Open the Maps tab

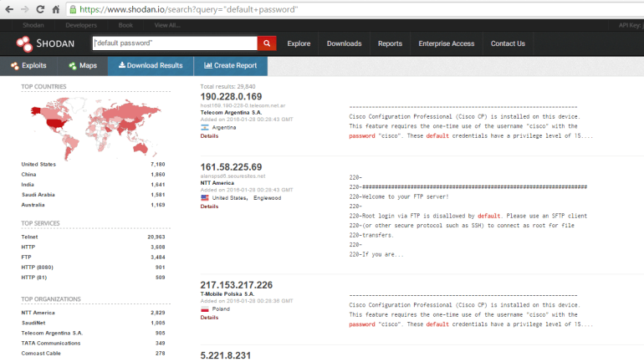point(83,65)
